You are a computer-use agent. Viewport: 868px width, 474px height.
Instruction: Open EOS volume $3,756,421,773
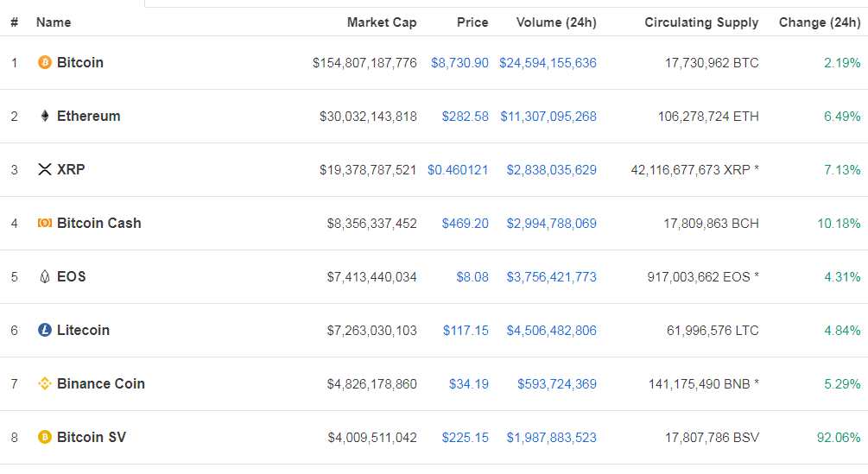click(x=551, y=277)
